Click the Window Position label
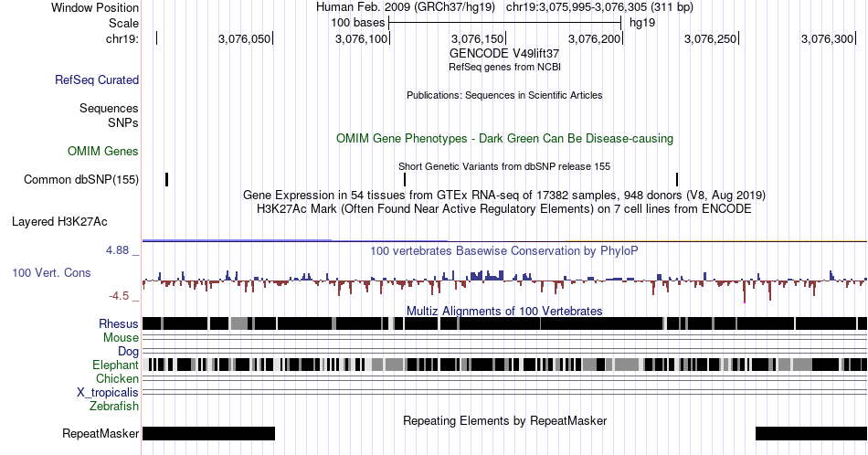868x455 pixels. (95, 7)
